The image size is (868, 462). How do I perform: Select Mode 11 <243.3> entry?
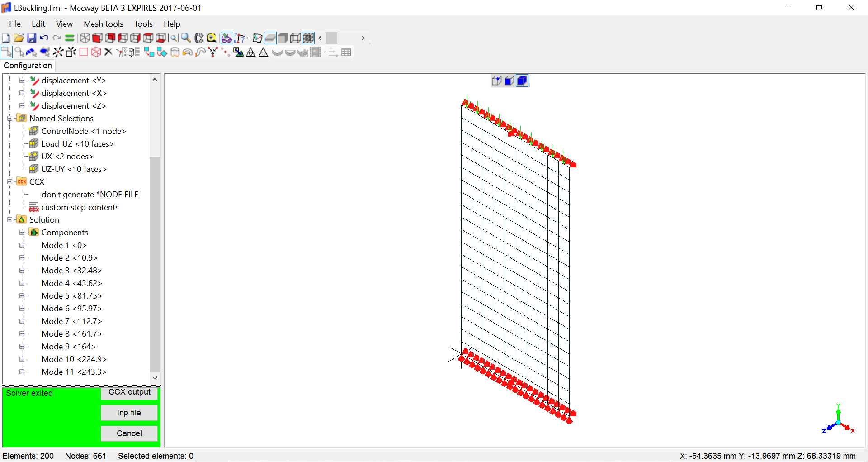(74, 372)
